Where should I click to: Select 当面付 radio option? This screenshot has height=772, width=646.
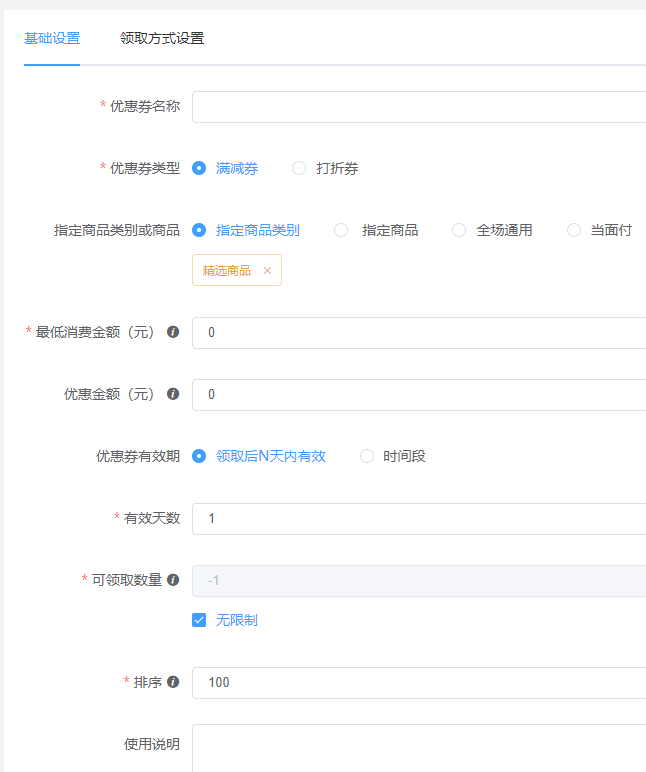(574, 230)
